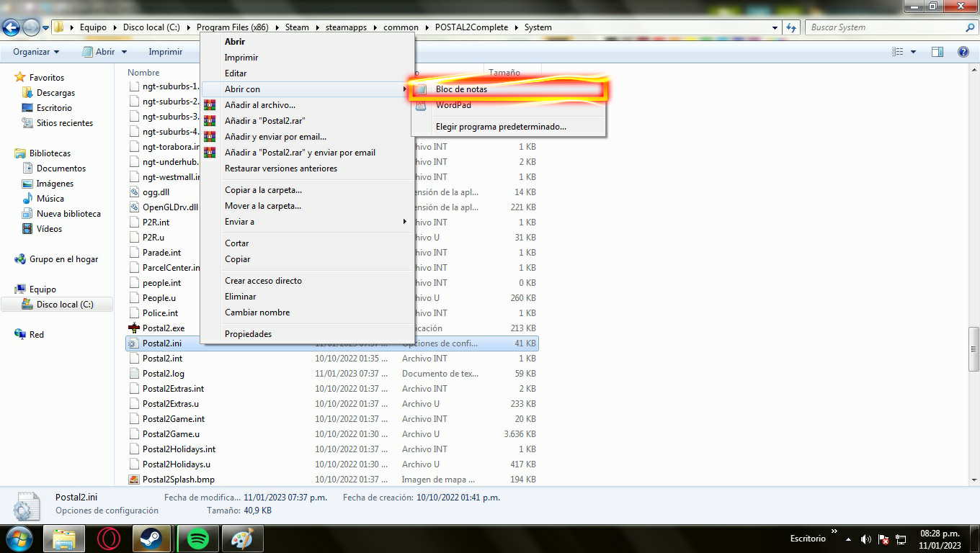Click the change view icon
Image resolution: width=980 pixels, height=553 pixels.
pyautogui.click(x=898, y=52)
